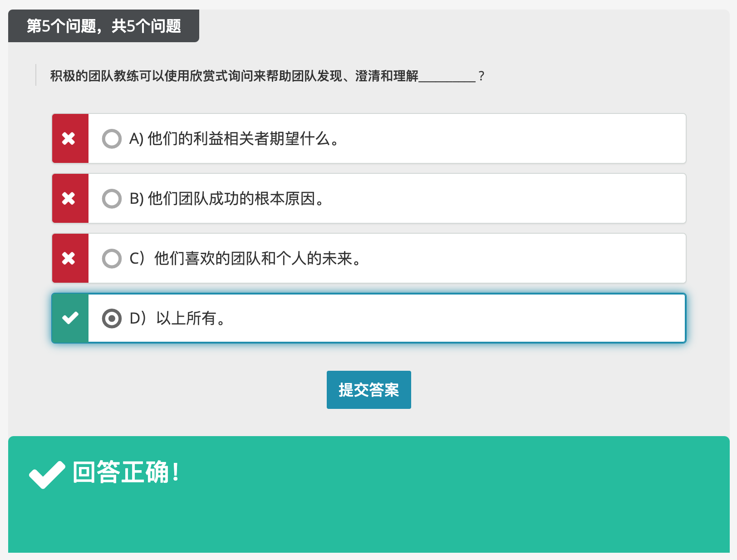The image size is (737, 560).
Task: Click the green checkmark icon beside option D
Action: [x=70, y=318]
